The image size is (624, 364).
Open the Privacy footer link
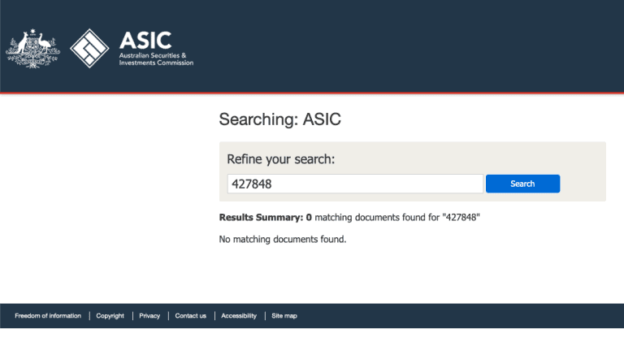[149, 316]
